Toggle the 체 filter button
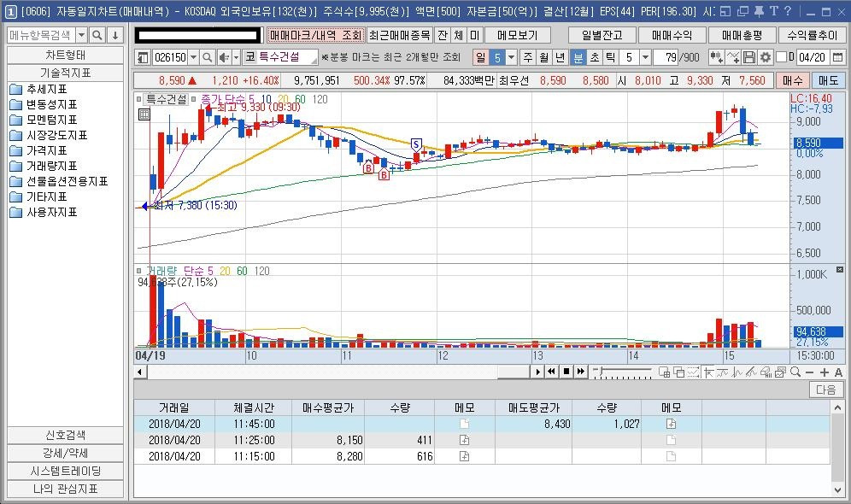Viewport: 851px width, 504px height. 459,35
